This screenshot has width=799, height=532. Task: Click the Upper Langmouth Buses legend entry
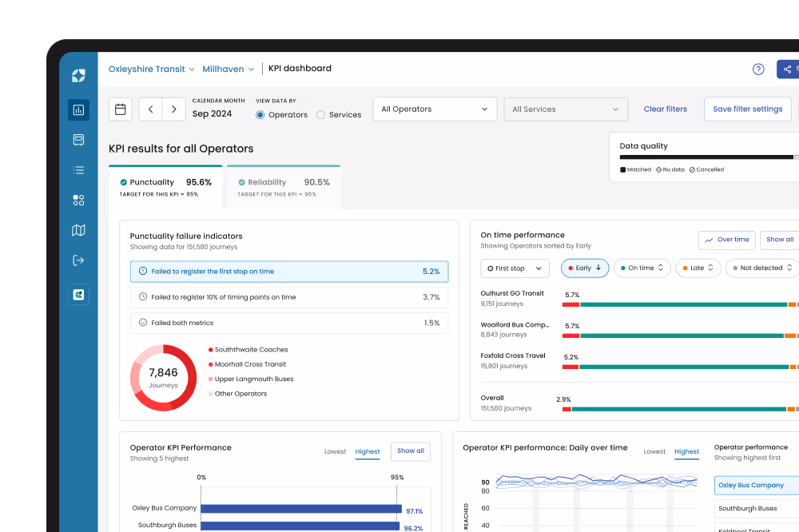pyautogui.click(x=251, y=379)
